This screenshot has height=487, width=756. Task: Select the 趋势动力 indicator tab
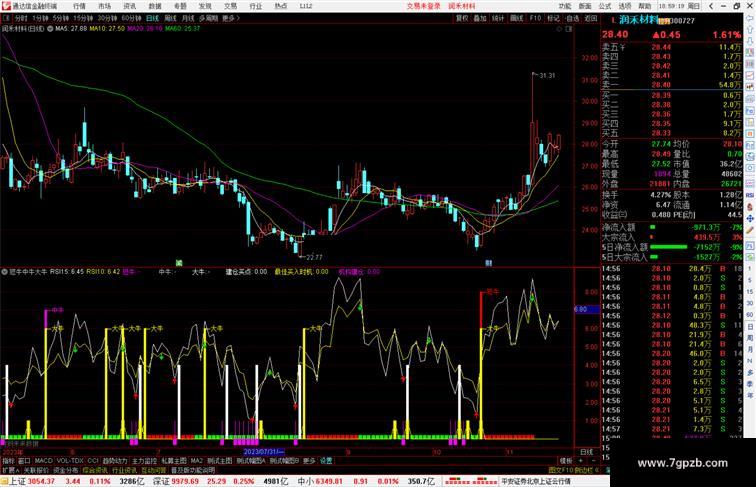tap(115, 461)
